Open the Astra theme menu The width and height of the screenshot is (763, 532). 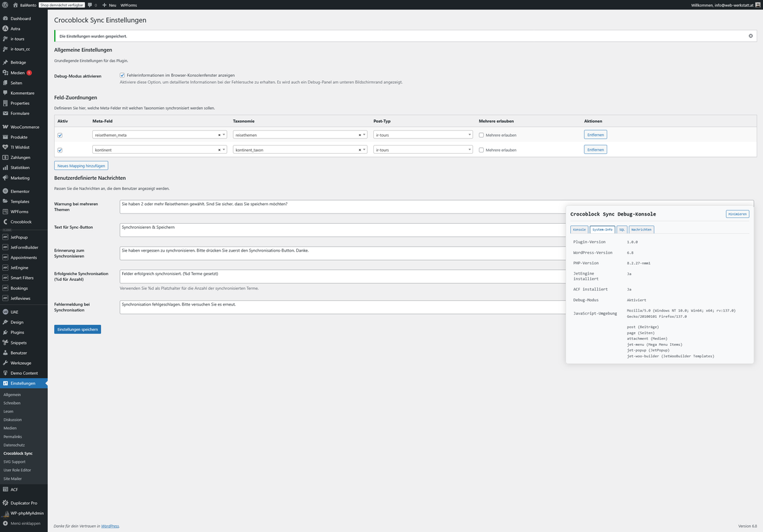(x=24, y=29)
